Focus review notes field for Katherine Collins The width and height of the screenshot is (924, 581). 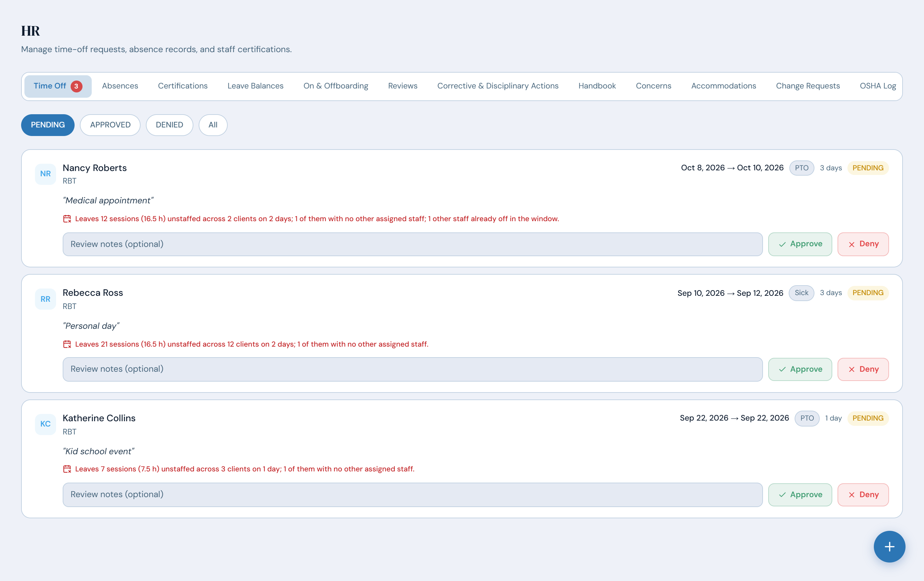click(412, 495)
